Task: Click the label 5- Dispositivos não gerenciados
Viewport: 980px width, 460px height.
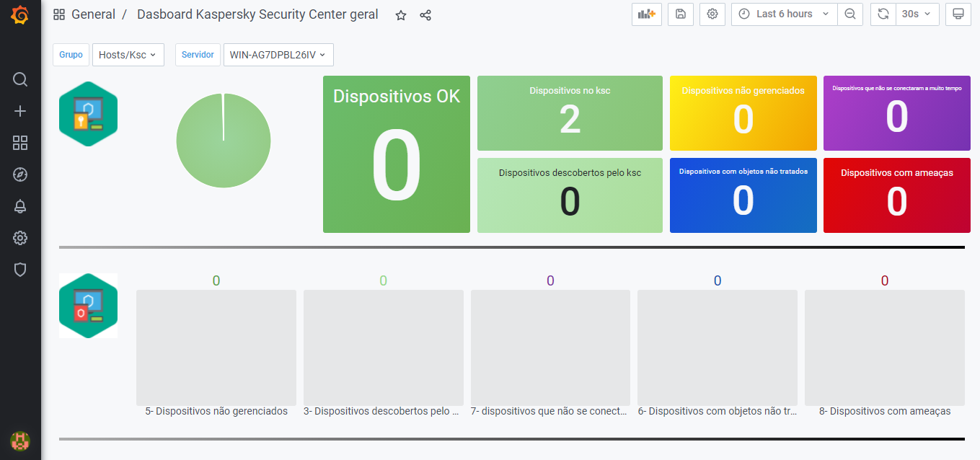Action: pyautogui.click(x=216, y=412)
